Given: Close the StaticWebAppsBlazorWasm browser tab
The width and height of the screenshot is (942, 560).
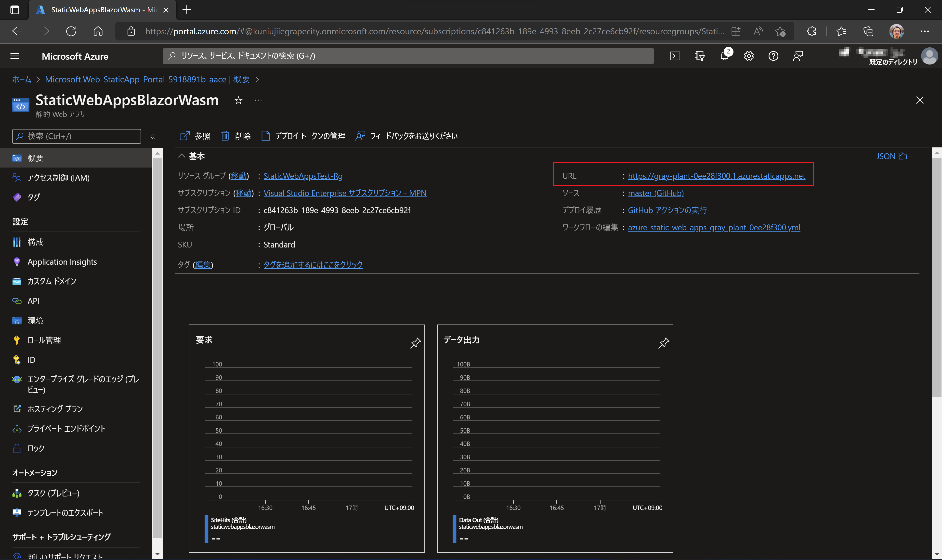Looking at the screenshot, I should coord(166,10).
